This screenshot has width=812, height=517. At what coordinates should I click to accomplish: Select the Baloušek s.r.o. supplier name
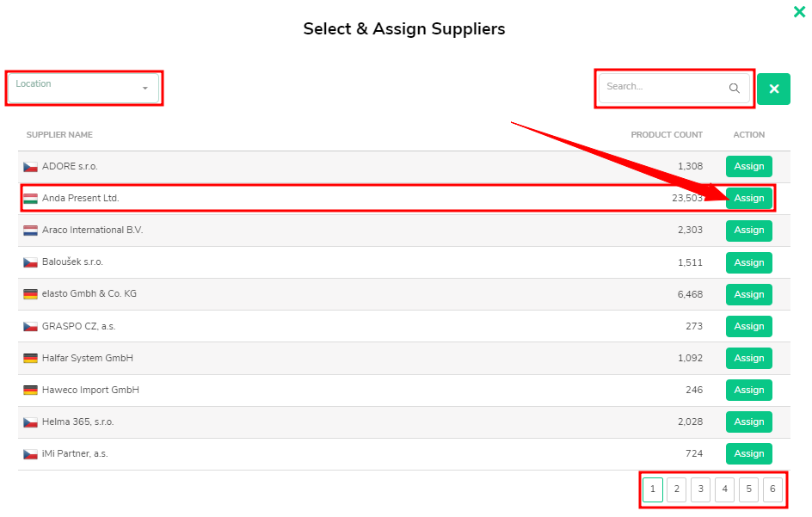pos(72,262)
